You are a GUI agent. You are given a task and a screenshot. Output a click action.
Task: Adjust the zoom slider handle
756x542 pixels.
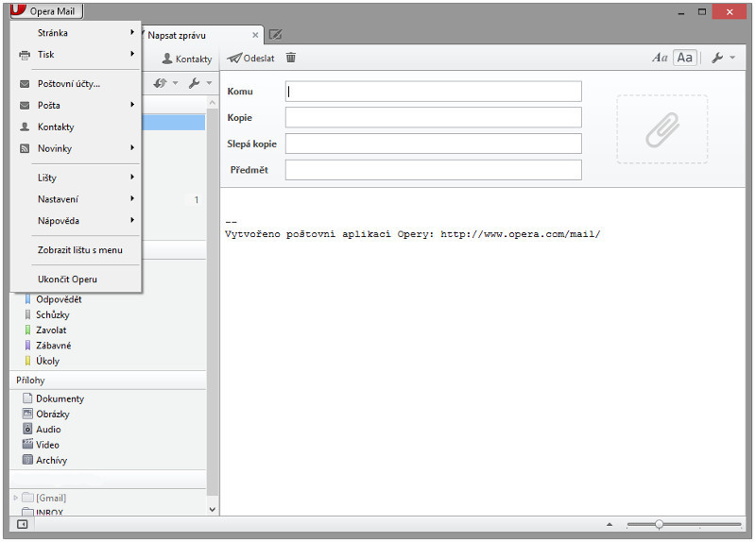[659, 524]
